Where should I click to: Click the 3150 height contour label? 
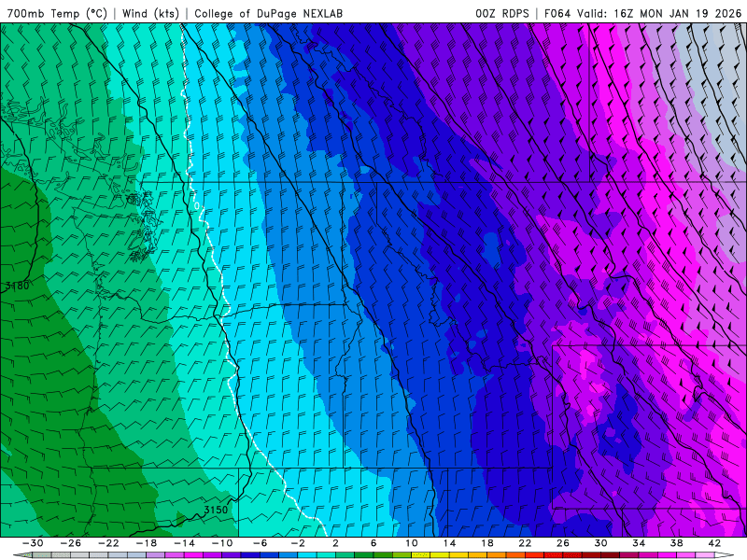tap(216, 510)
